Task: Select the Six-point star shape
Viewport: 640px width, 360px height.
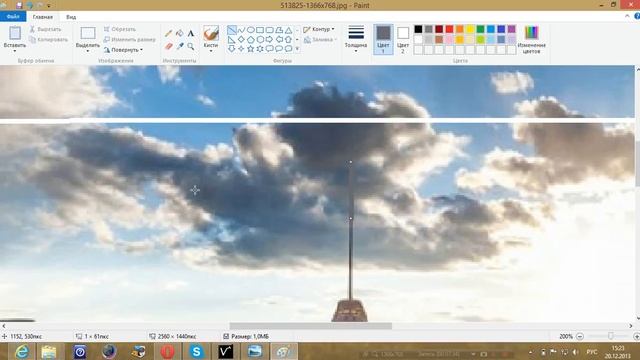Action: 260,49
